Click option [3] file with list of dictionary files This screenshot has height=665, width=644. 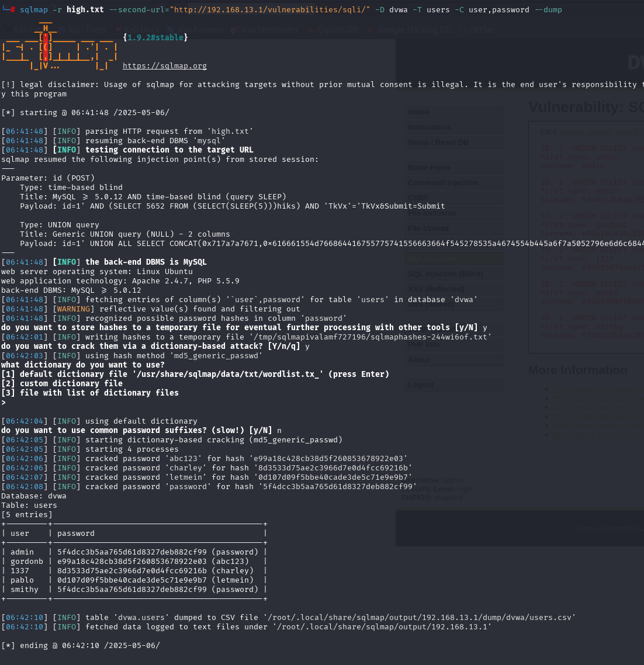point(90,393)
